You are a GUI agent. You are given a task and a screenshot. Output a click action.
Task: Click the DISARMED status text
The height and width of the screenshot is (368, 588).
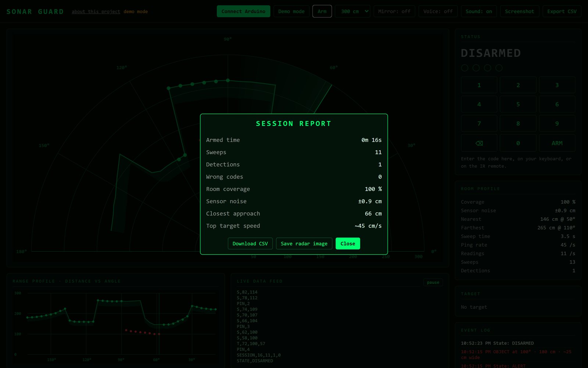pyautogui.click(x=491, y=53)
